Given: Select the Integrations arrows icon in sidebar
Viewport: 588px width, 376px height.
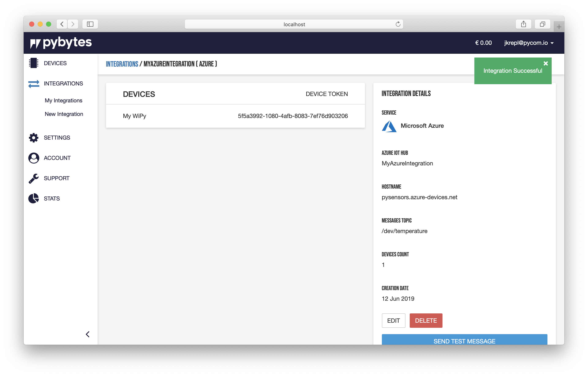Looking at the screenshot, I should (33, 83).
